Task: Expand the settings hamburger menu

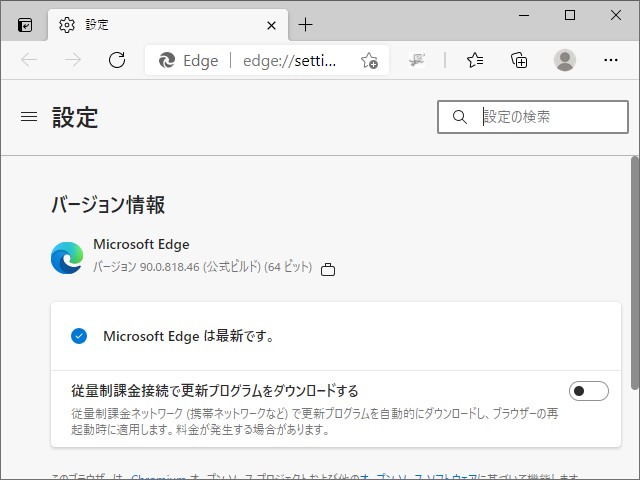Action: 29,117
